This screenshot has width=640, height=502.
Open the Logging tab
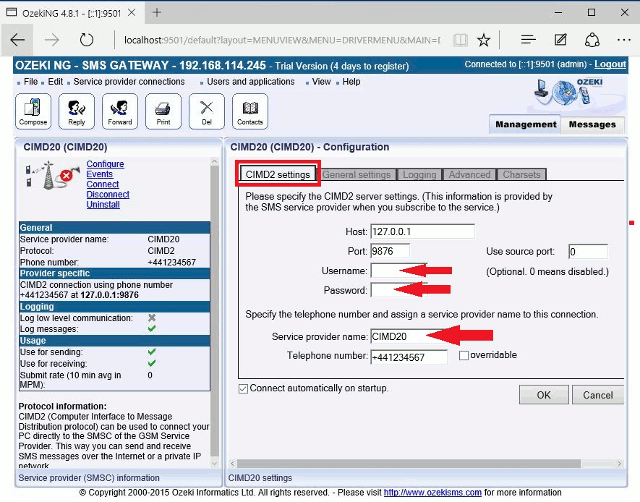tap(419, 175)
